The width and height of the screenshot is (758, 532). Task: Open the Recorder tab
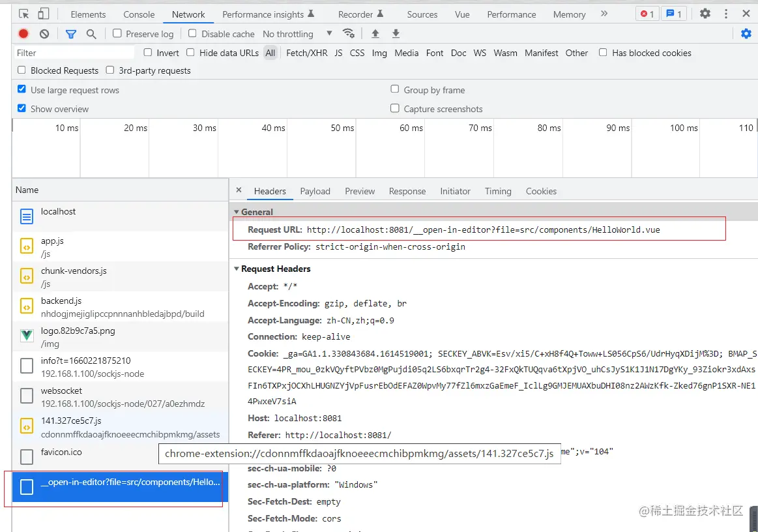(x=360, y=14)
